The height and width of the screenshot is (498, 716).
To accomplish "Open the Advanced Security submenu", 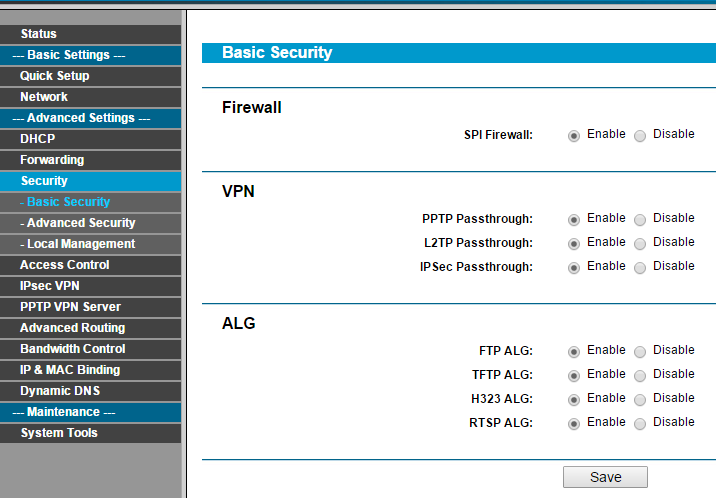I will tap(80, 223).
